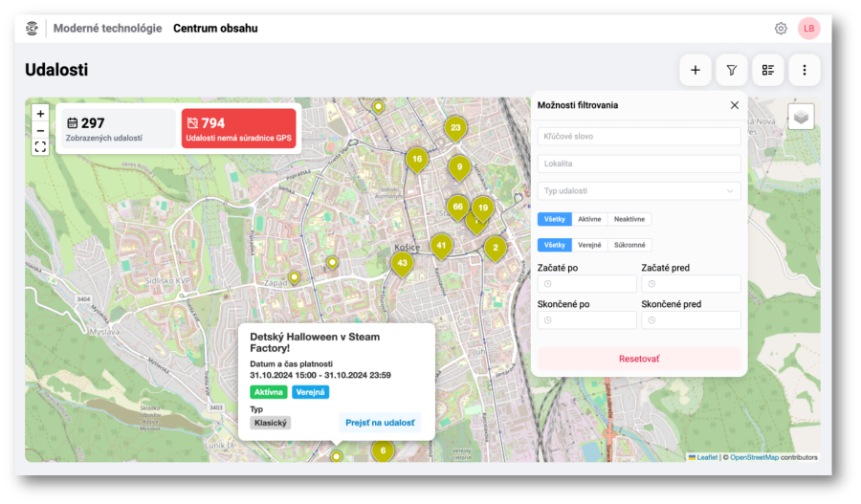Toggle map fullscreen mode

pyautogui.click(x=40, y=147)
